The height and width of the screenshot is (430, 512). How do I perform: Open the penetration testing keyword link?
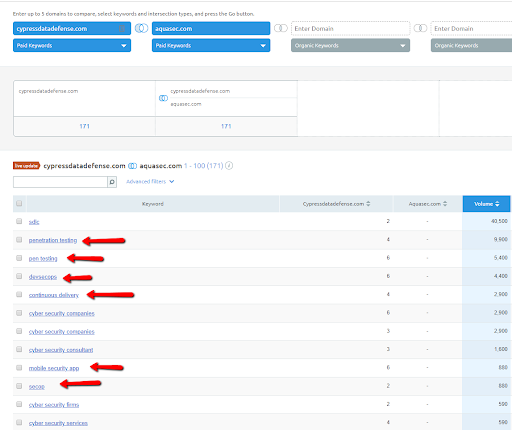coord(53,240)
